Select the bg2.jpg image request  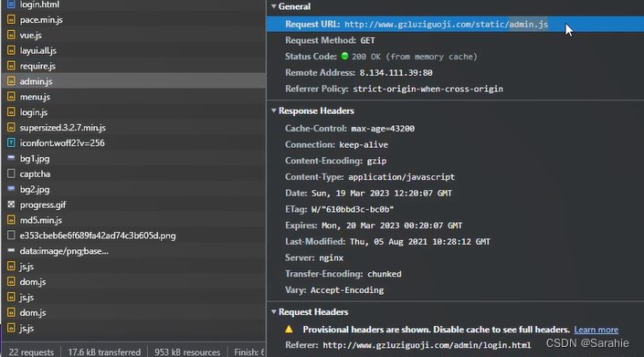point(133,189)
